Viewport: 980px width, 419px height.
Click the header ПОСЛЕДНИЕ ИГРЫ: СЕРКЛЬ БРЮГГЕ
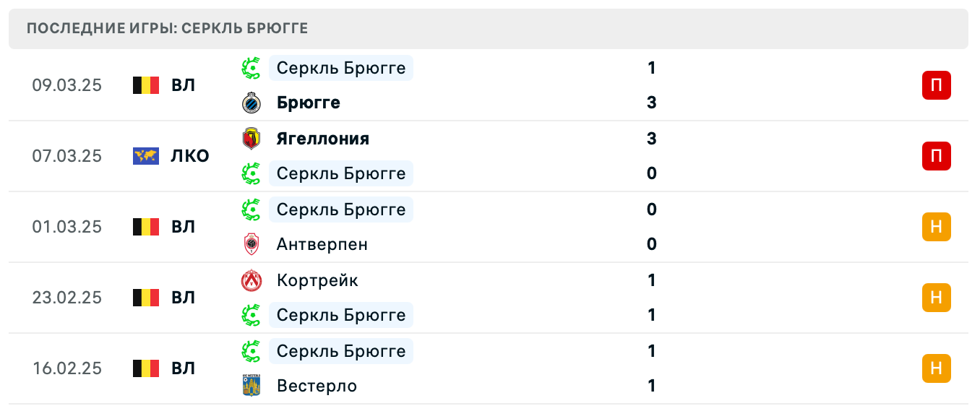click(166, 28)
